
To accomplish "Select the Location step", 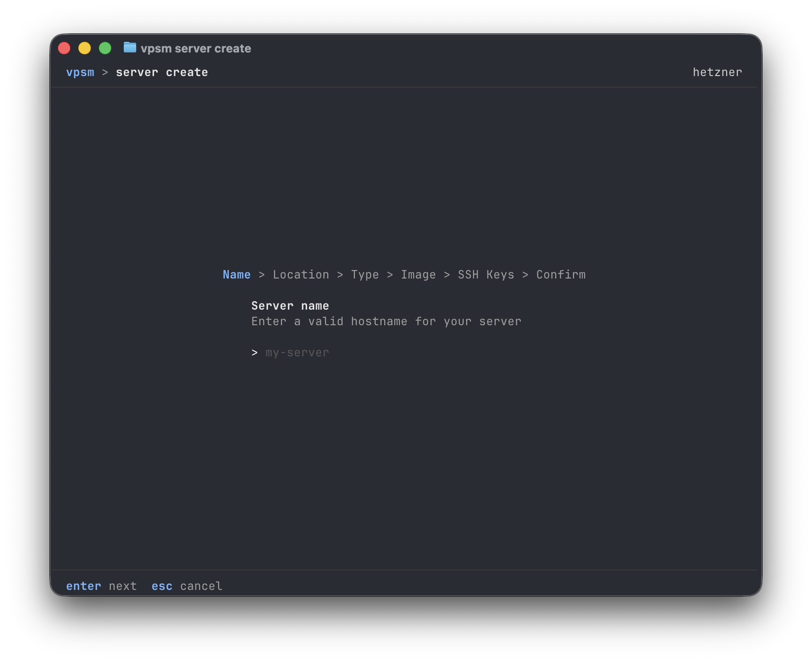I will pyautogui.click(x=301, y=274).
